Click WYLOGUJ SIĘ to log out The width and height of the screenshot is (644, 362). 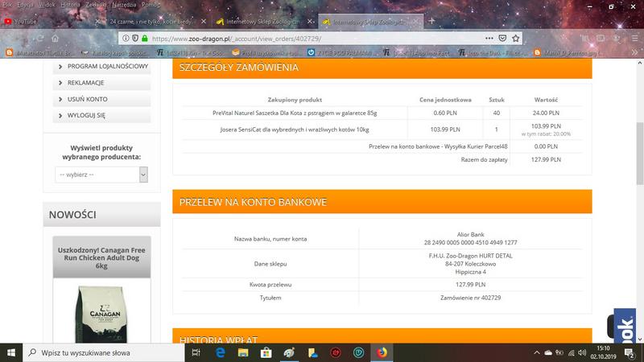(102, 115)
